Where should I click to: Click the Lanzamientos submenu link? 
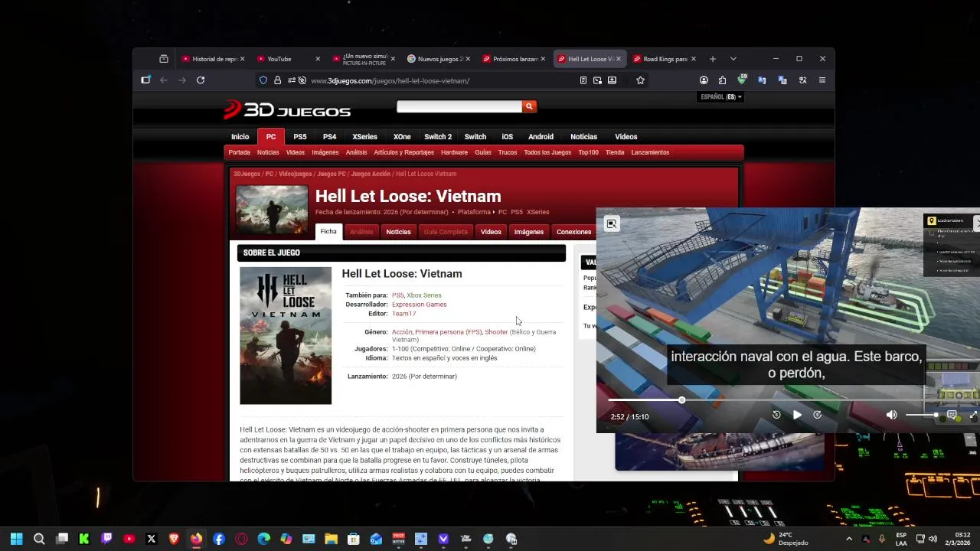coord(650,152)
